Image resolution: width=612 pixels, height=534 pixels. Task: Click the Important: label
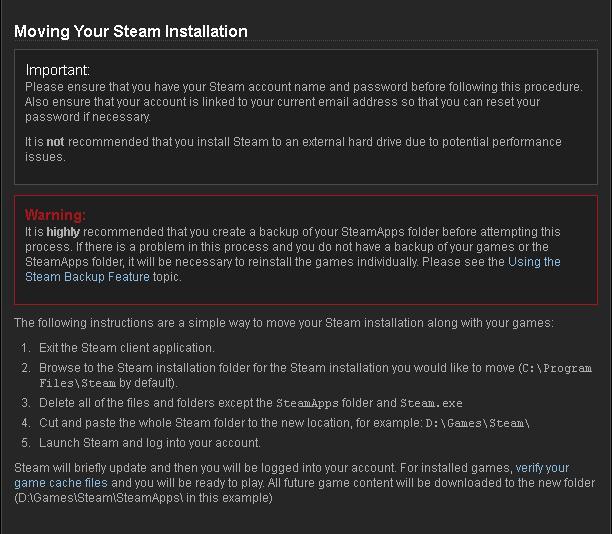click(x=57, y=70)
